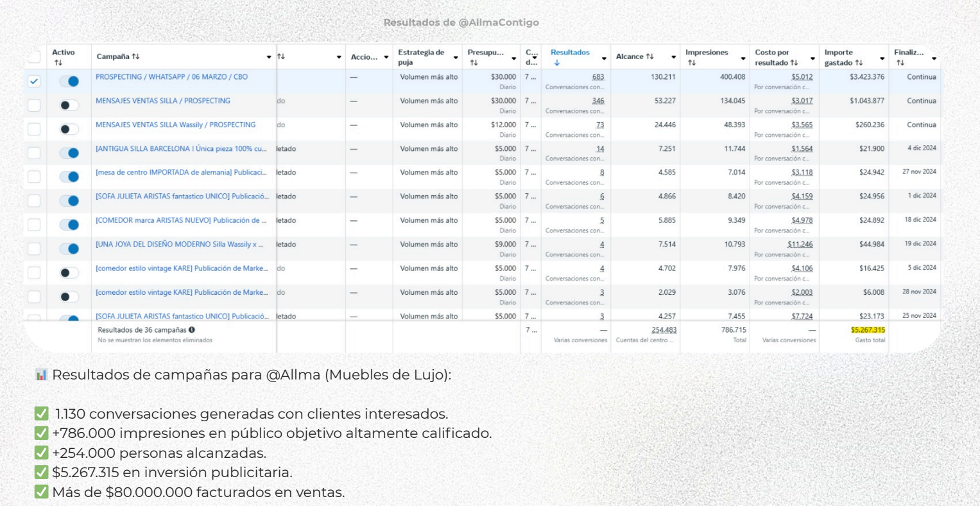Image resolution: width=980 pixels, height=506 pixels.
Task: Click the sort arrows under Activo header
Action: 58,63
